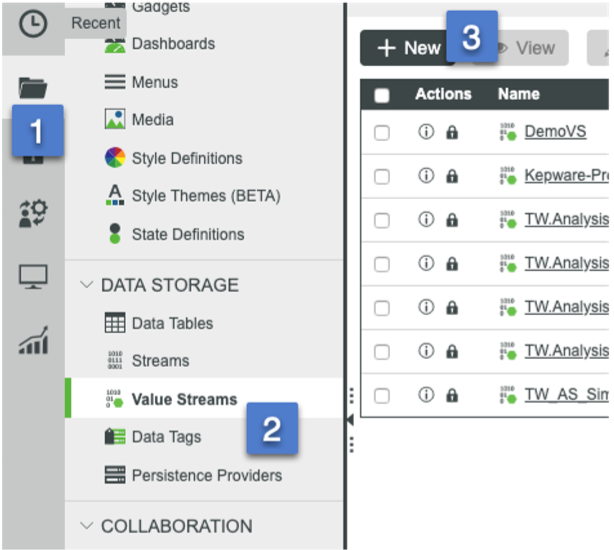Click the Streams binary icon
Viewport: 614px width, 550px height.
pos(115,360)
